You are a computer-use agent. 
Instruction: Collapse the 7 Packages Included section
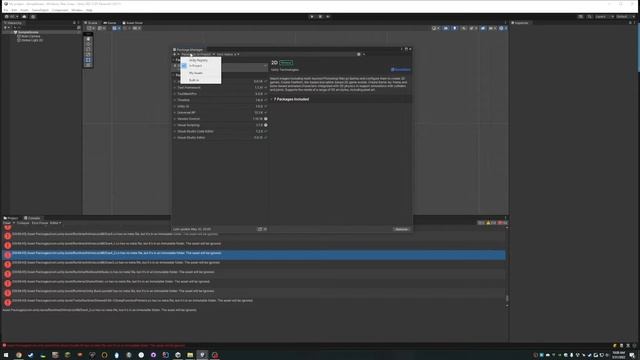click(272, 99)
